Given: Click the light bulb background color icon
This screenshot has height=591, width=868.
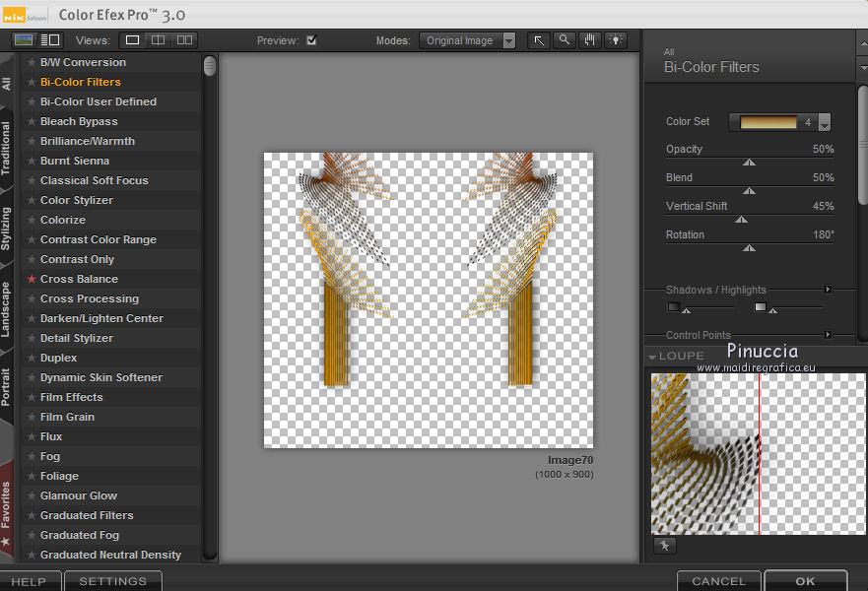Looking at the screenshot, I should tap(616, 40).
